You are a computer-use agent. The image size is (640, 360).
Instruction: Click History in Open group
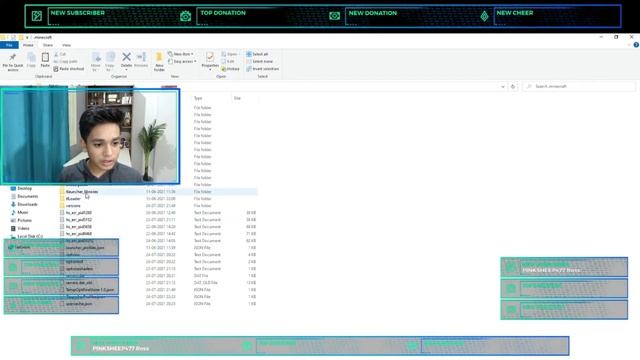(x=231, y=69)
